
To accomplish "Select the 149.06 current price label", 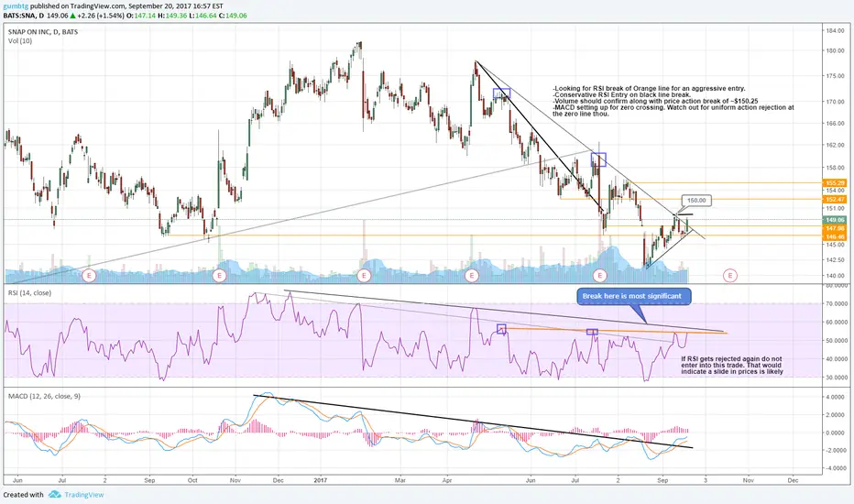I will tap(835, 220).
